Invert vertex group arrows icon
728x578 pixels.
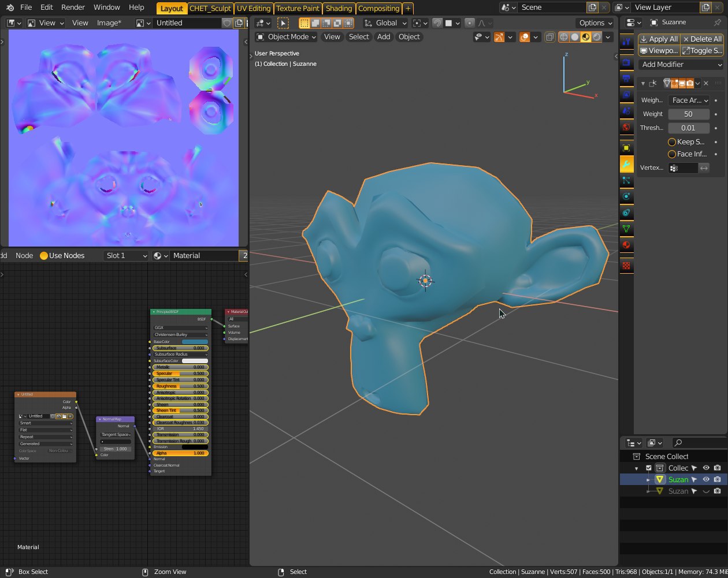tap(704, 168)
